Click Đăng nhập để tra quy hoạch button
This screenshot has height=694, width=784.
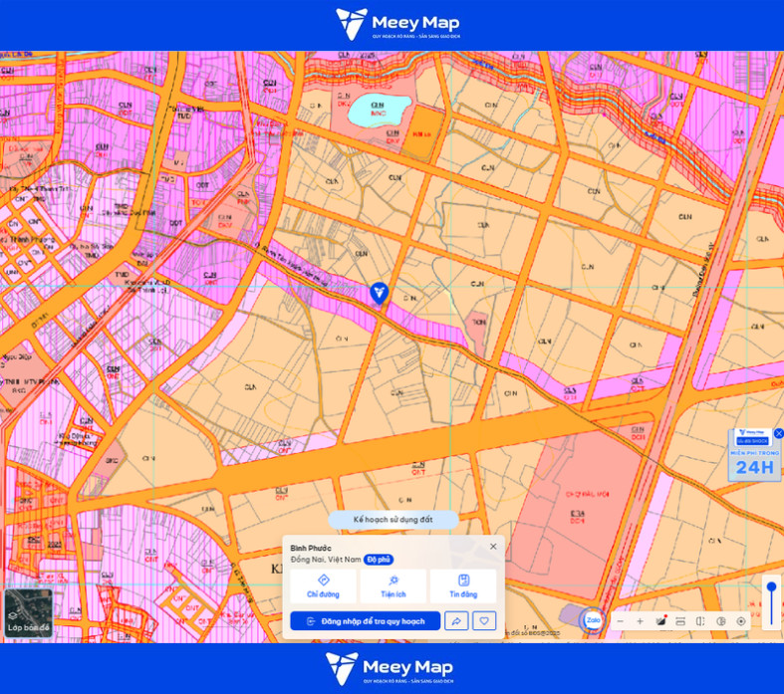coord(366,621)
